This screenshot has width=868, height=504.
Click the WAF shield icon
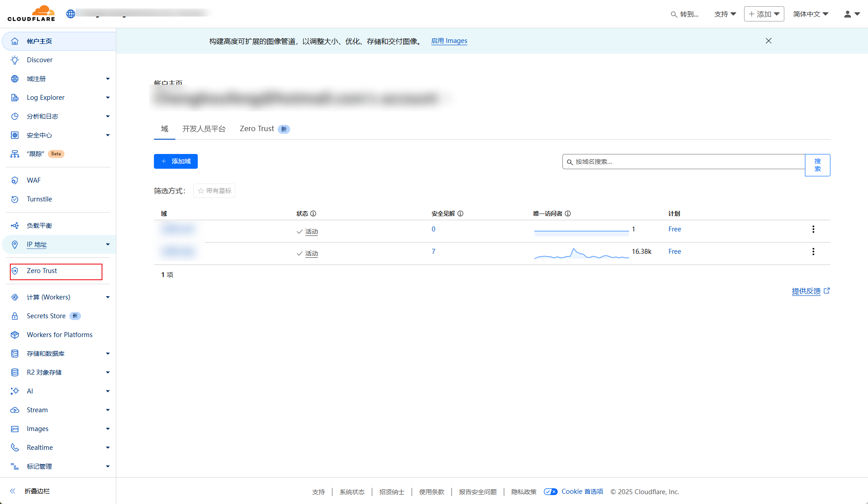(x=15, y=180)
